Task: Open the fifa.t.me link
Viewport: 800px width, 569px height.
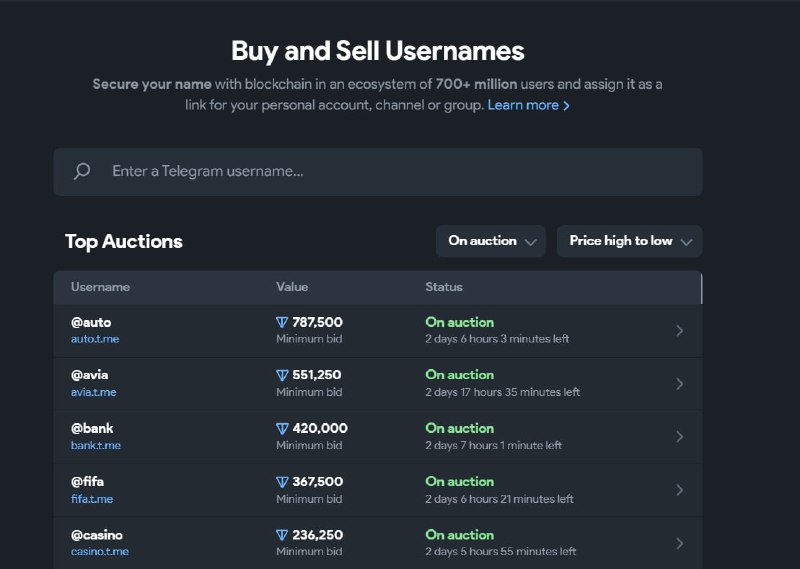Action: pyautogui.click(x=92, y=499)
